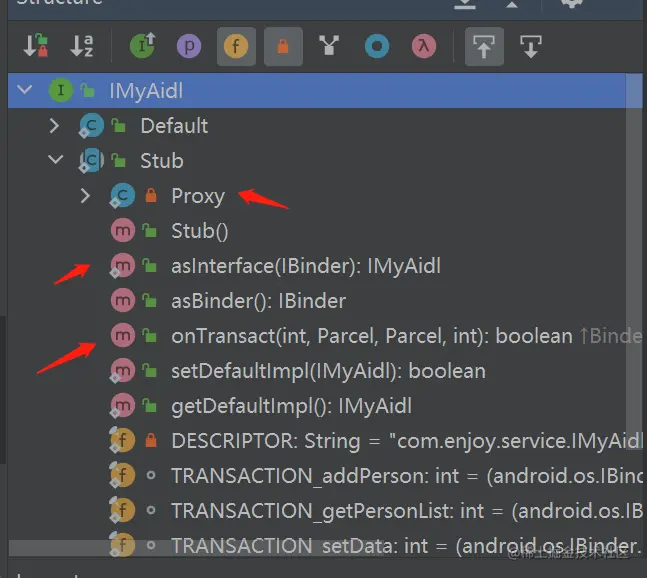Viewport: 647px width, 578px height.
Task: Toggle show lambdas filter
Action: [424, 46]
